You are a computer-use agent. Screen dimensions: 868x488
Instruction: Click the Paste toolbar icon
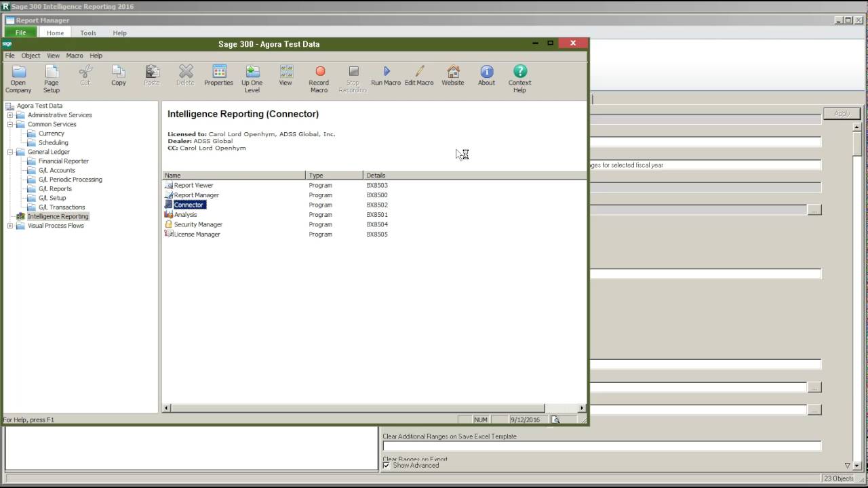(x=152, y=71)
